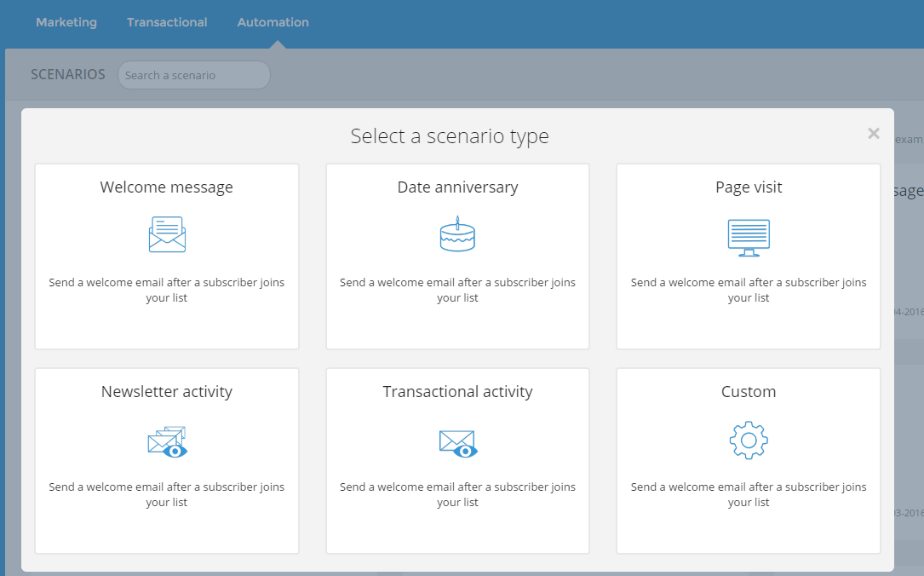
Task: Click the Date anniversary cake icon
Action: (457, 233)
